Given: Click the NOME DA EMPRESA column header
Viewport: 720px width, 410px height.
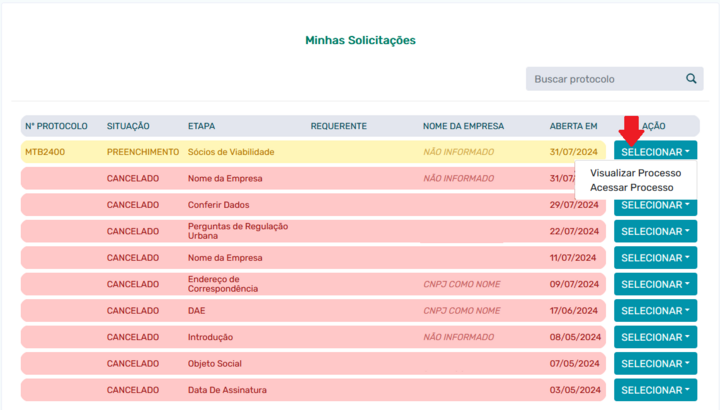Looking at the screenshot, I should pyautogui.click(x=463, y=126).
